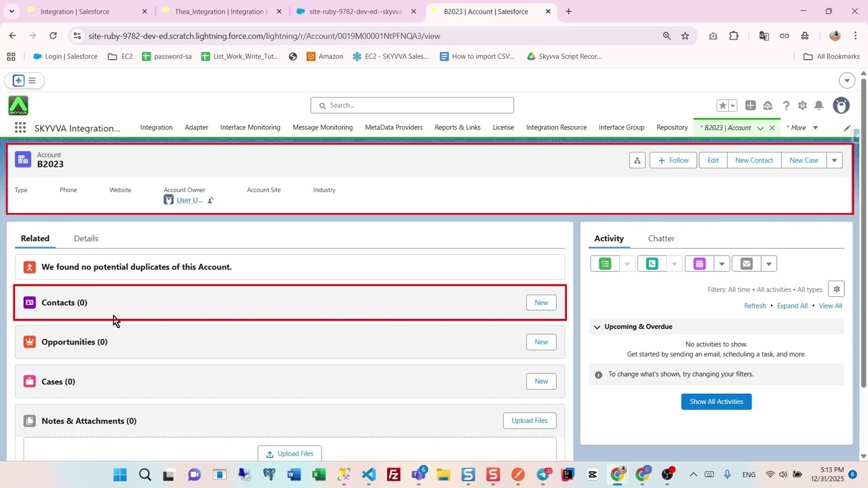Click the Contacts related list icon
Image resolution: width=868 pixels, height=488 pixels.
click(29, 302)
